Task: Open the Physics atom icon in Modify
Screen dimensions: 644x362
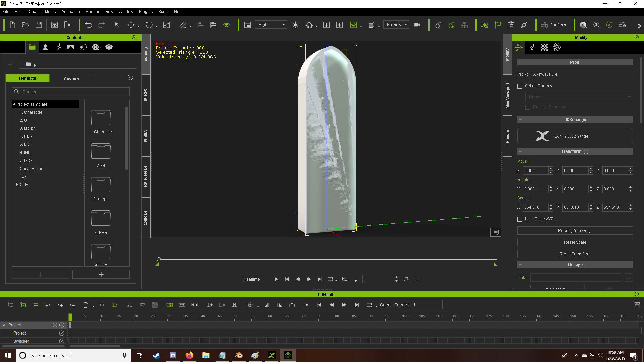Action: tap(557, 47)
